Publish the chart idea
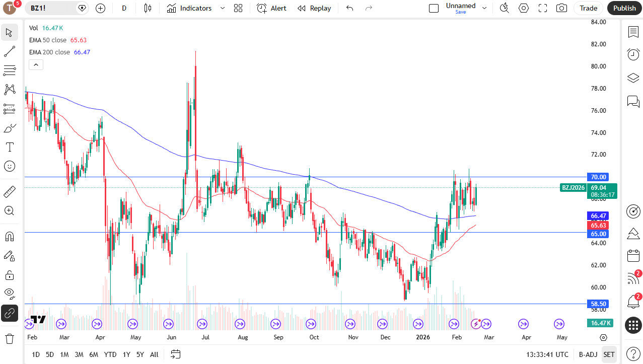Image resolution: width=643 pixels, height=364 pixels. pyautogui.click(x=624, y=8)
